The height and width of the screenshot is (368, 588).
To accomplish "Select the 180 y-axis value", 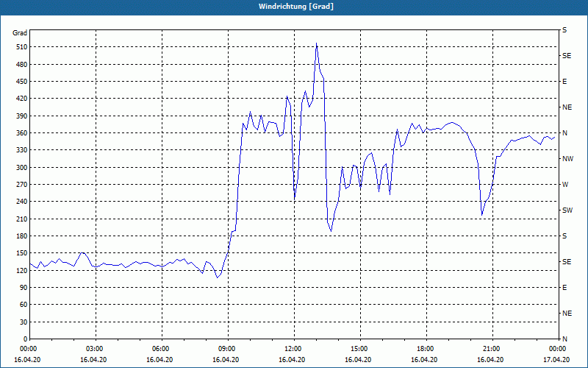I will click(x=22, y=236).
